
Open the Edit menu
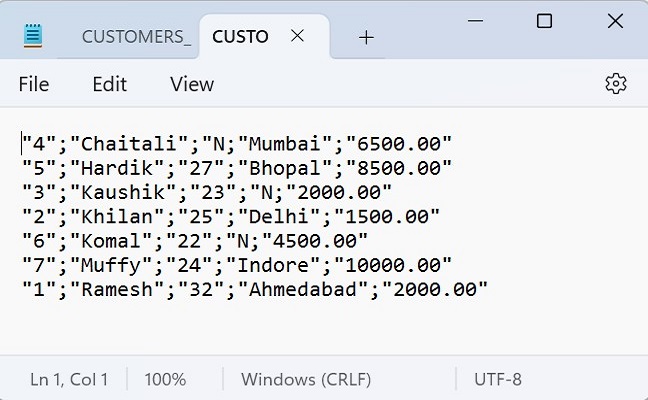109,84
